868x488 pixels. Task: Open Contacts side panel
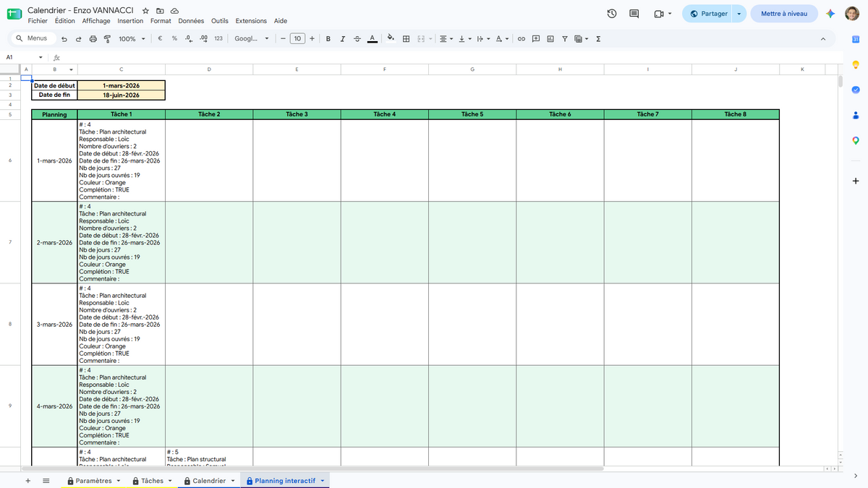coord(855,114)
